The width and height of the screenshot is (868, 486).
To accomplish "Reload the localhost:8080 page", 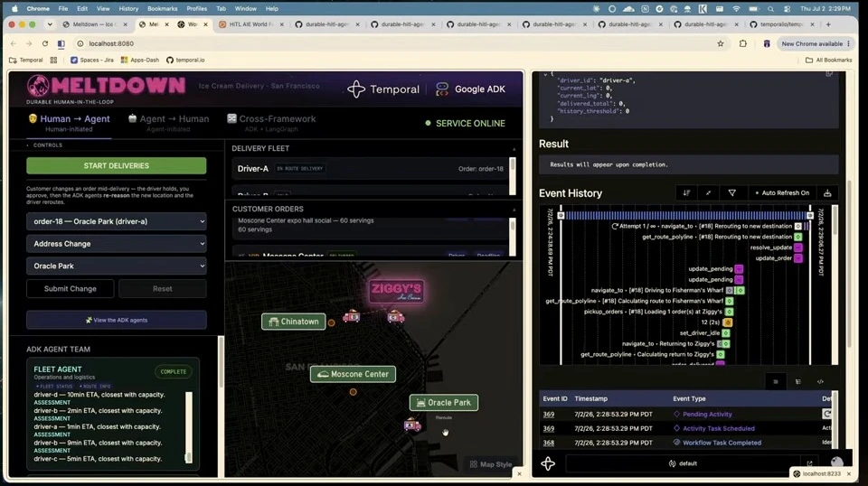I will 45,43.
